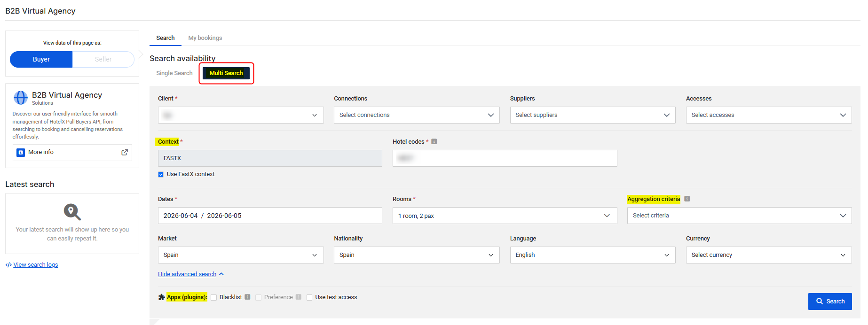
Task: Switch to the Search tab
Action: [166, 38]
